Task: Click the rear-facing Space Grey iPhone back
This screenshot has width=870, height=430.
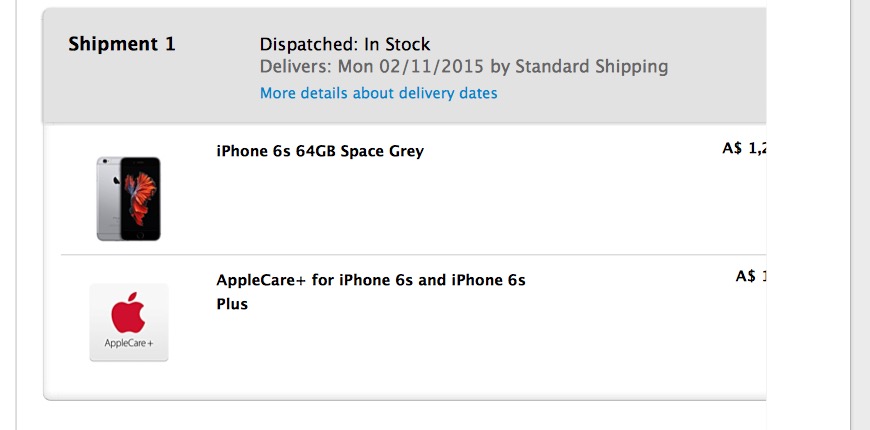Action: (x=108, y=198)
